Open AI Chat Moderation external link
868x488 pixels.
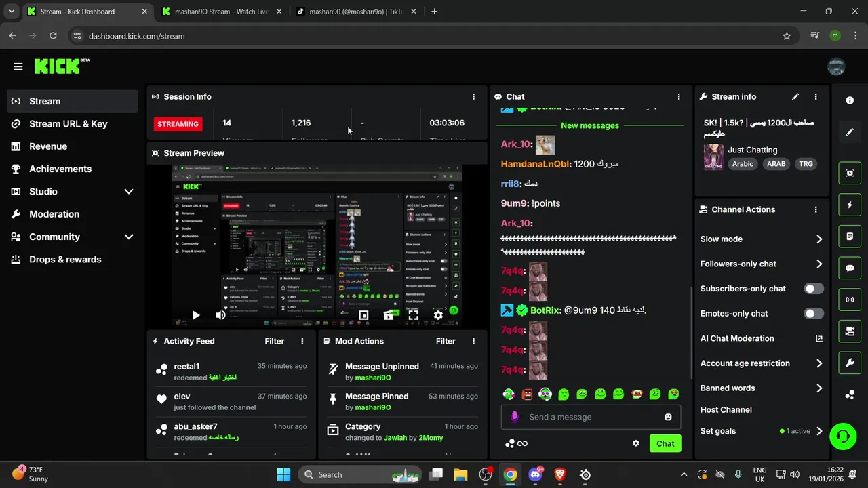(x=819, y=339)
